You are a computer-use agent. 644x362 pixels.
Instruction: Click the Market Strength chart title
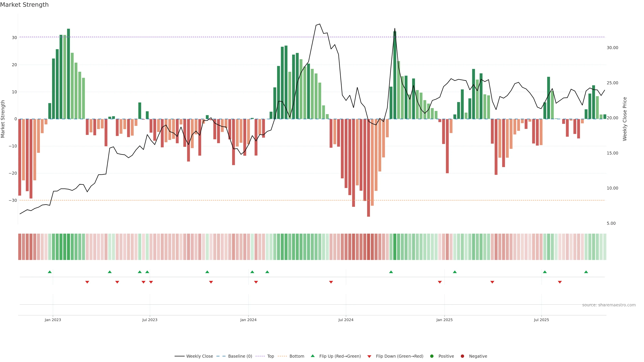pos(24,5)
